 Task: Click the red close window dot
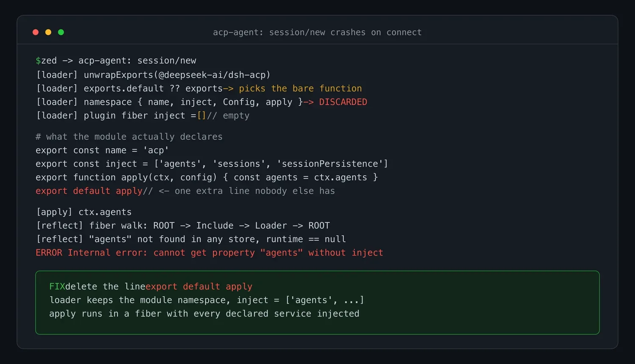(x=36, y=32)
